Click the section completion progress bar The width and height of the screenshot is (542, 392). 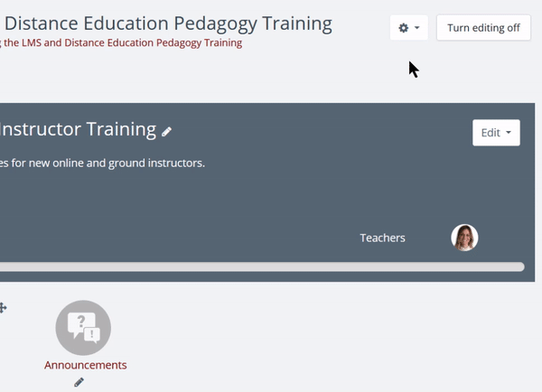262,266
